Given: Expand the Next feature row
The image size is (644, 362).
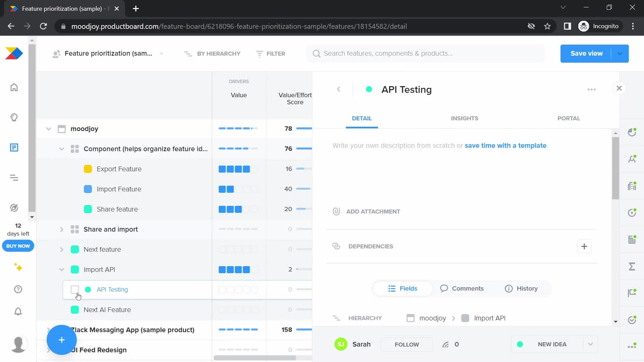Looking at the screenshot, I should tap(62, 249).
